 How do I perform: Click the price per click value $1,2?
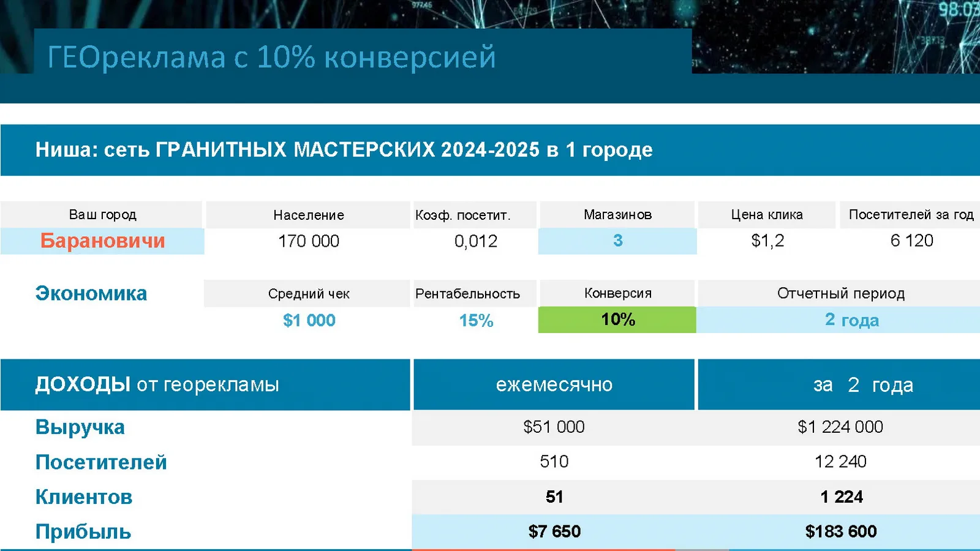[x=767, y=241]
